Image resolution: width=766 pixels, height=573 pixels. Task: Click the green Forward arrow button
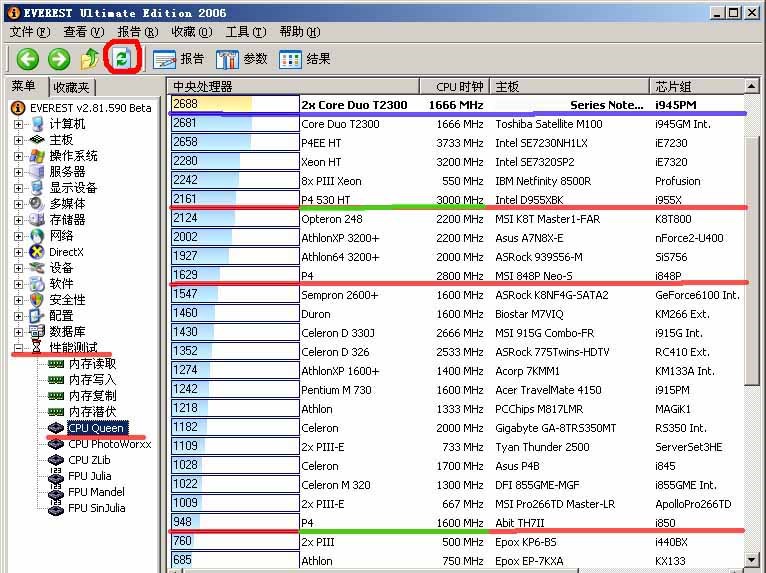pos(59,59)
